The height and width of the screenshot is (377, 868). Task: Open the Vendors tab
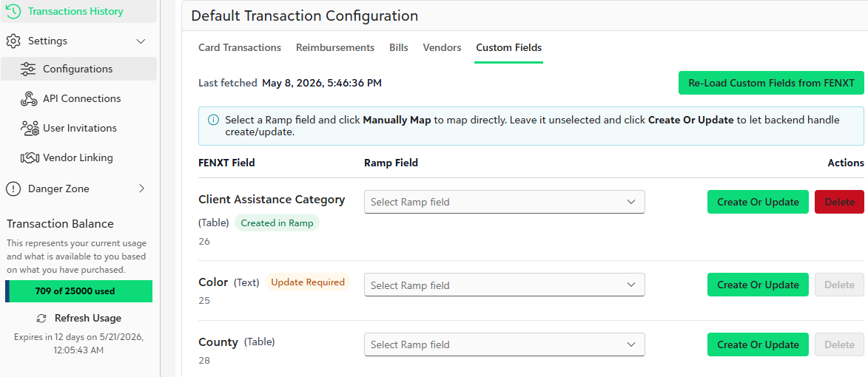(x=442, y=47)
